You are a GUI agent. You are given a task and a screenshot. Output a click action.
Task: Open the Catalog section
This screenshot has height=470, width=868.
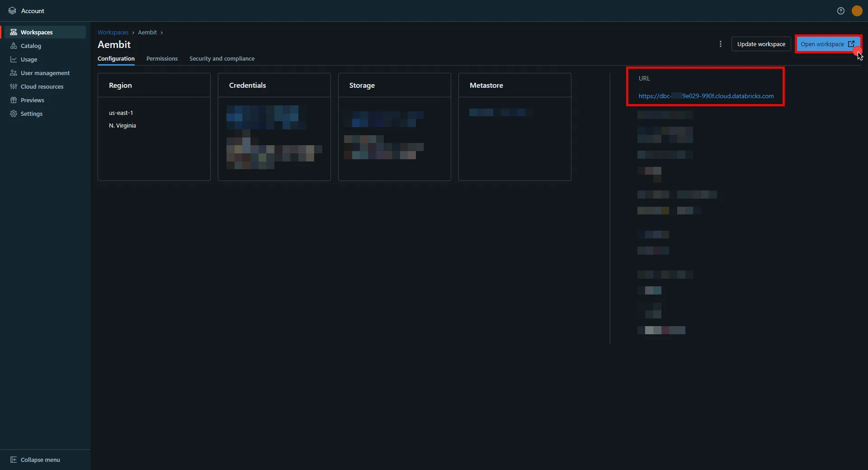14,46
